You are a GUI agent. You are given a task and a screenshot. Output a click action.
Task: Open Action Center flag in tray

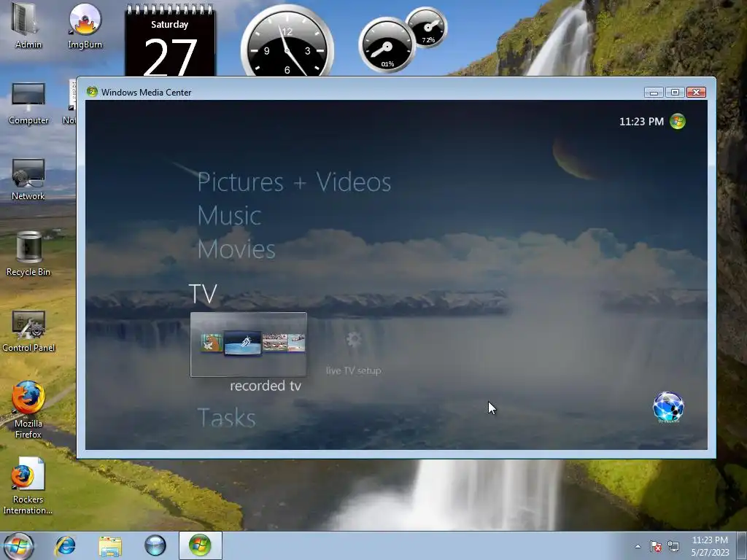pyautogui.click(x=656, y=546)
